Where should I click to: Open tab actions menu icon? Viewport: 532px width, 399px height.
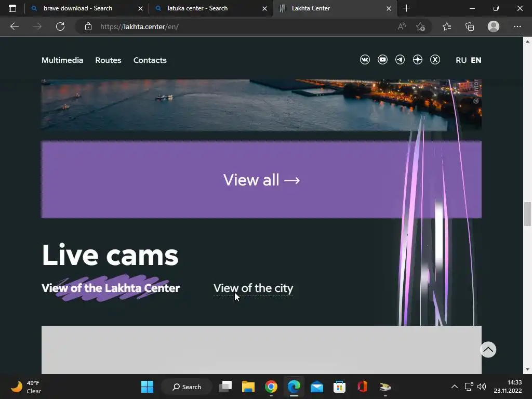[12, 8]
